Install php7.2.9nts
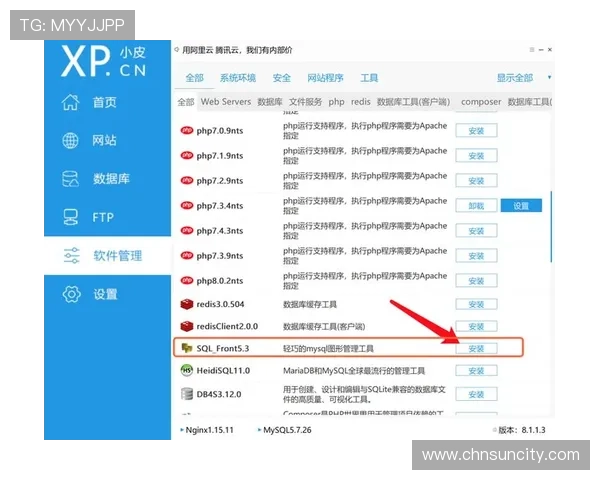Screen dimensions: 600x480 pyautogui.click(x=476, y=181)
